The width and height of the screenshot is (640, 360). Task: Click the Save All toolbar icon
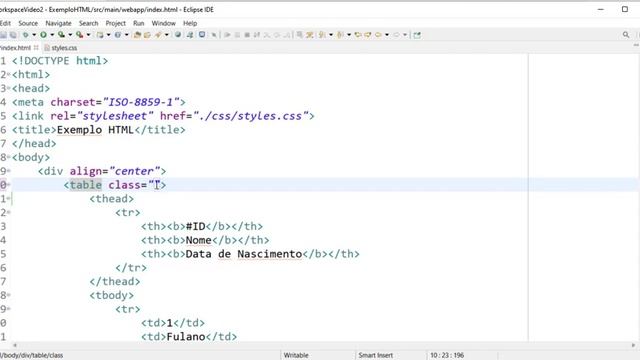(13, 35)
